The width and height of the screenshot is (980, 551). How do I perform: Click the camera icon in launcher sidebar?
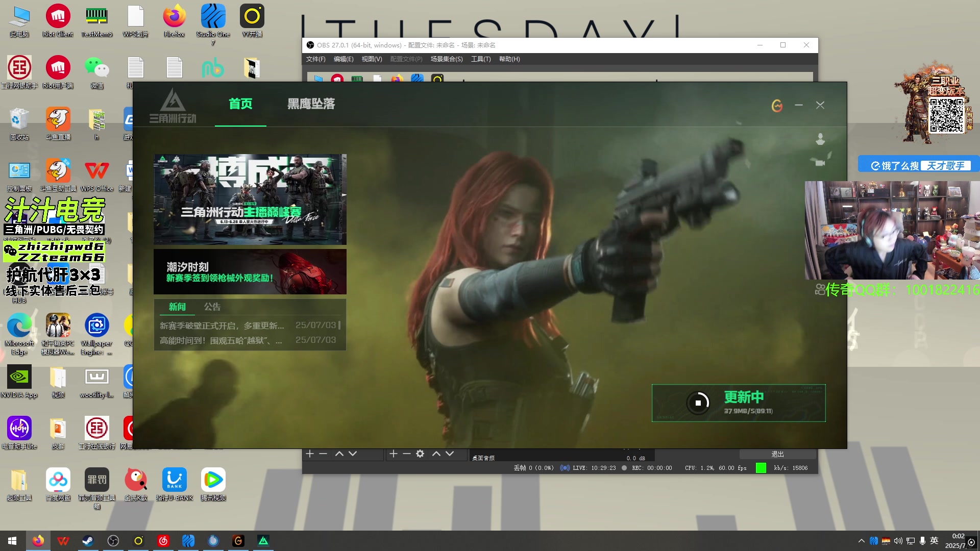click(x=820, y=163)
